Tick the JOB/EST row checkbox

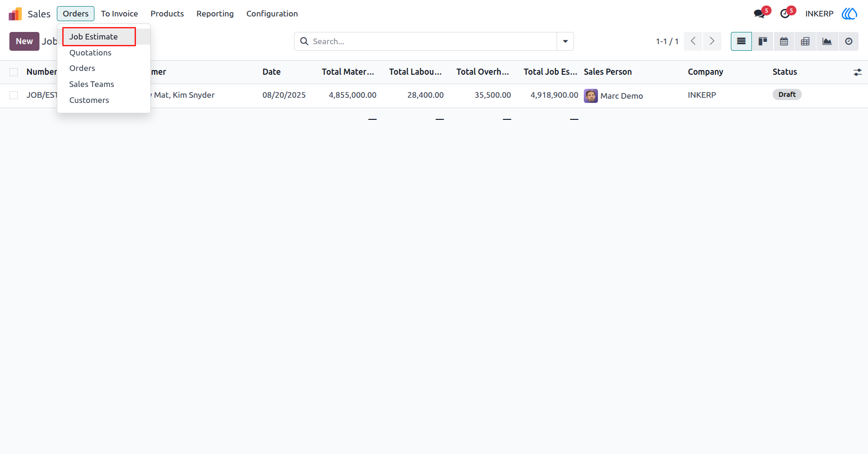click(x=14, y=95)
